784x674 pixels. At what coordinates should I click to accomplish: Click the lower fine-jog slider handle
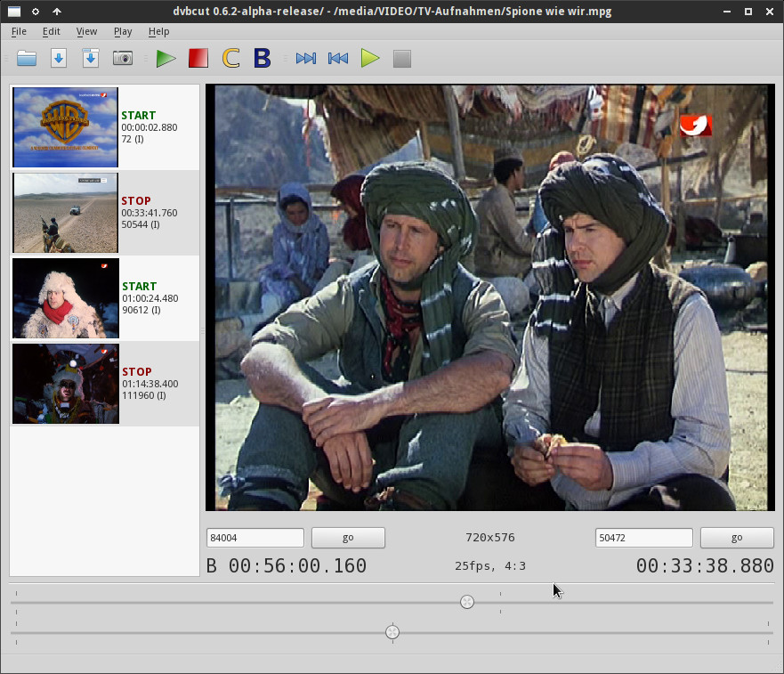point(392,632)
